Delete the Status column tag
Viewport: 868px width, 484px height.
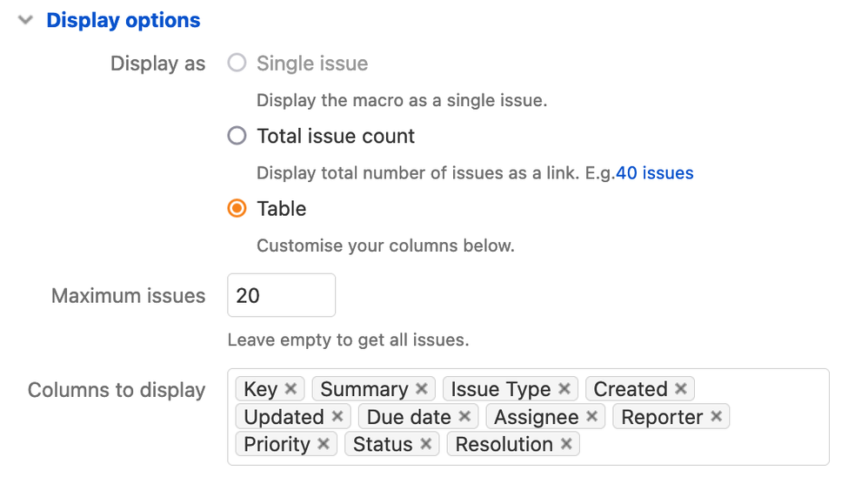click(x=425, y=444)
